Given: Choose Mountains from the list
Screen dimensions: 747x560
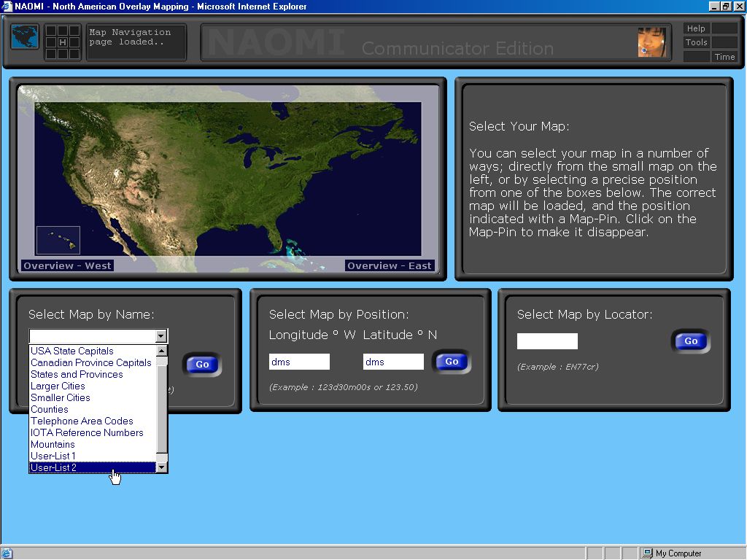Looking at the screenshot, I should coord(93,444).
